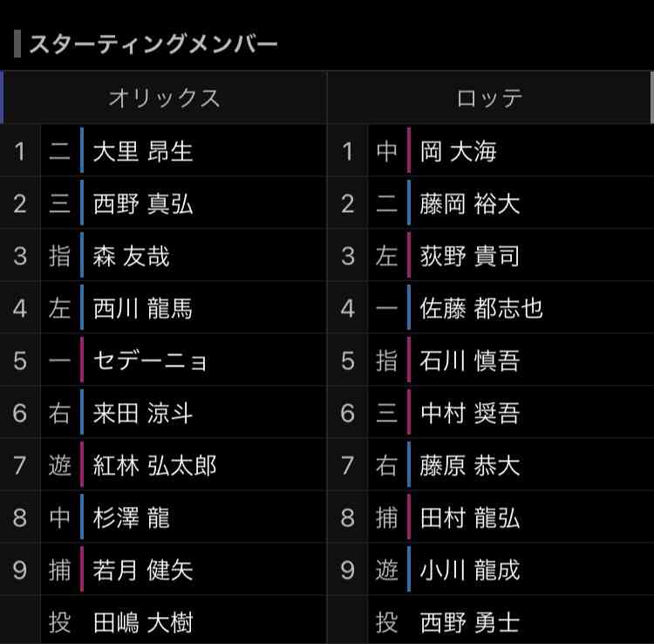Open player 大里 昇生 in Orix lineup

pos(143,151)
